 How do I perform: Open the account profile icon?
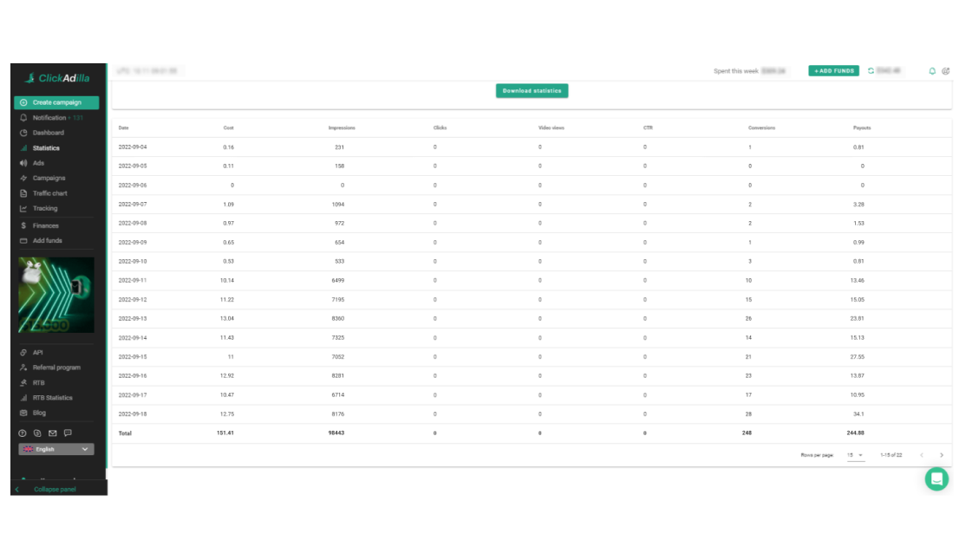pos(947,70)
